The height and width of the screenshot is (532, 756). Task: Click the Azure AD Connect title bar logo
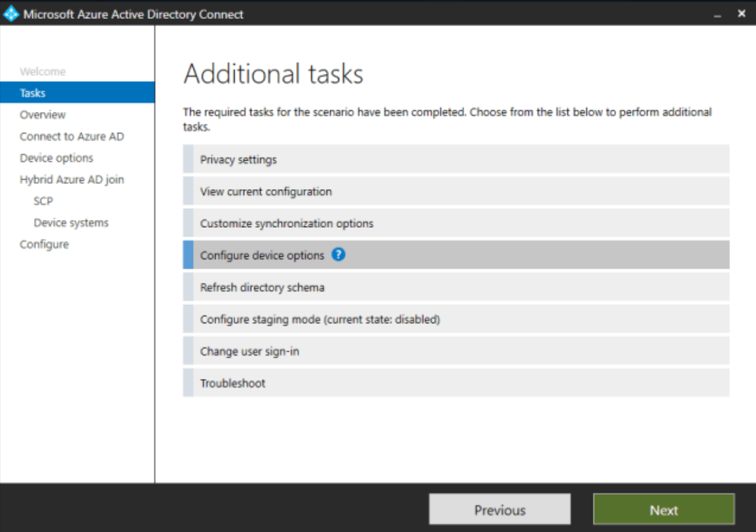(x=10, y=14)
